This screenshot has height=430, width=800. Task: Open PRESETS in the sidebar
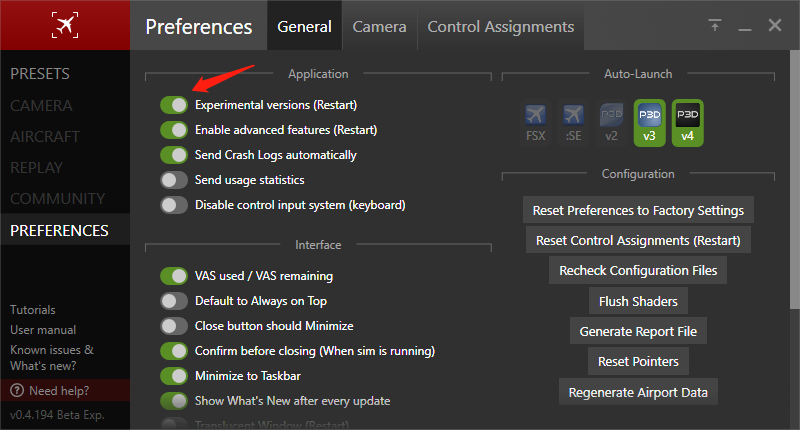point(40,74)
